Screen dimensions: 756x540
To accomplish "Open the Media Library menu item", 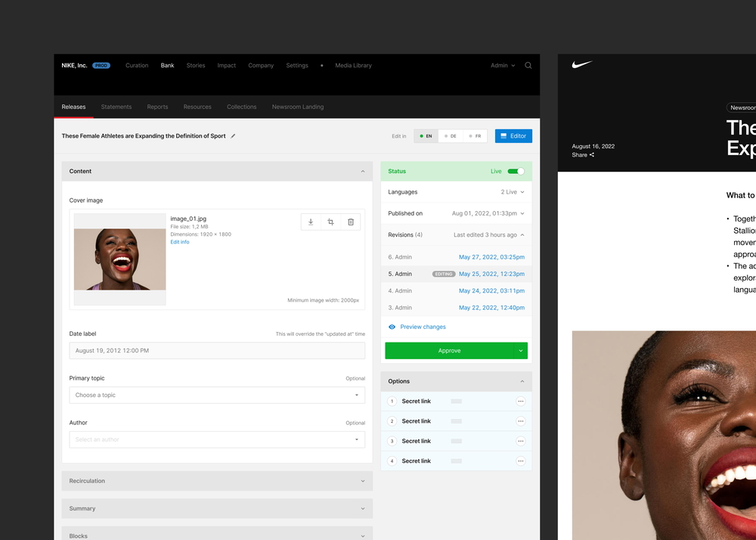I will coord(353,66).
